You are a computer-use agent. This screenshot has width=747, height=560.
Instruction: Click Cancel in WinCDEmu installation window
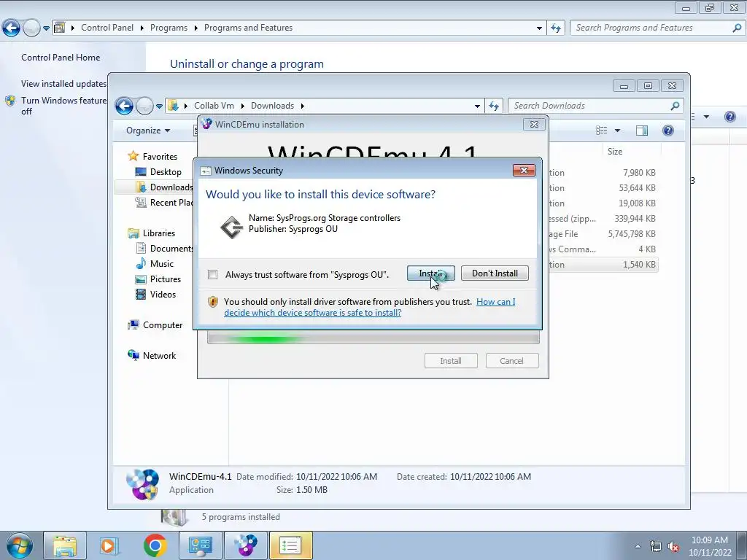pyautogui.click(x=511, y=361)
